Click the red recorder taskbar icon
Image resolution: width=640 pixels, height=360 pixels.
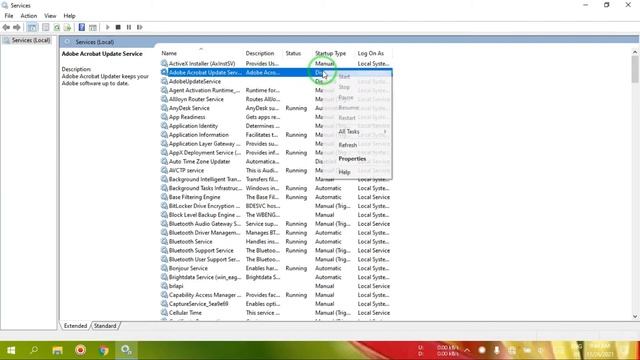point(80,350)
